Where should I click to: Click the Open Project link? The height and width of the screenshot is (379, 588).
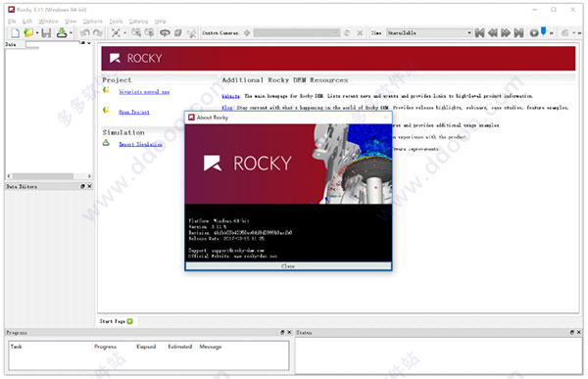coord(134,112)
